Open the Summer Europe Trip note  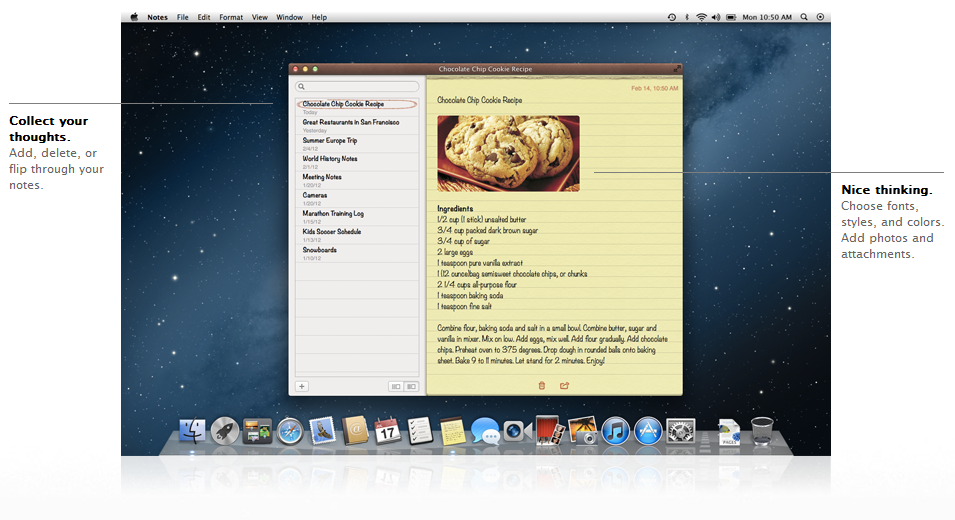point(358,144)
